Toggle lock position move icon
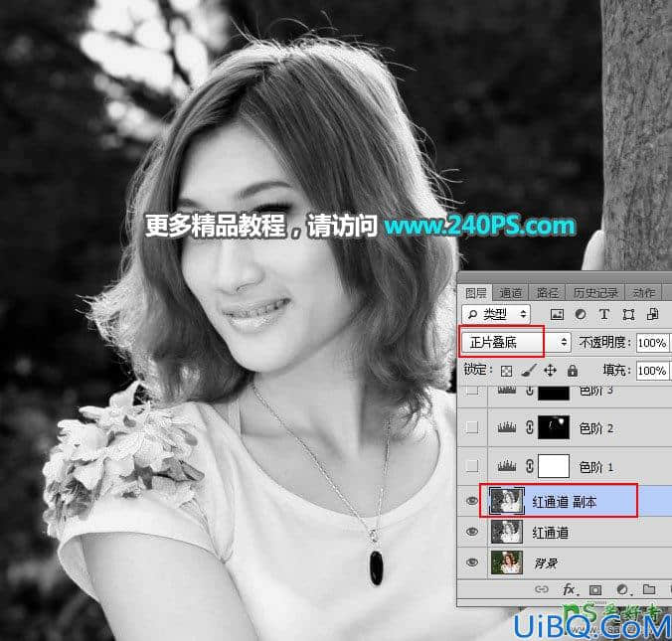The width and height of the screenshot is (672, 641). click(551, 371)
